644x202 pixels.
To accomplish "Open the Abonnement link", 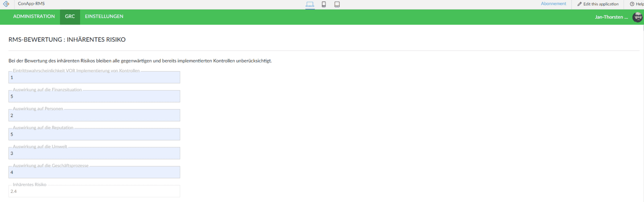I will tap(553, 4).
